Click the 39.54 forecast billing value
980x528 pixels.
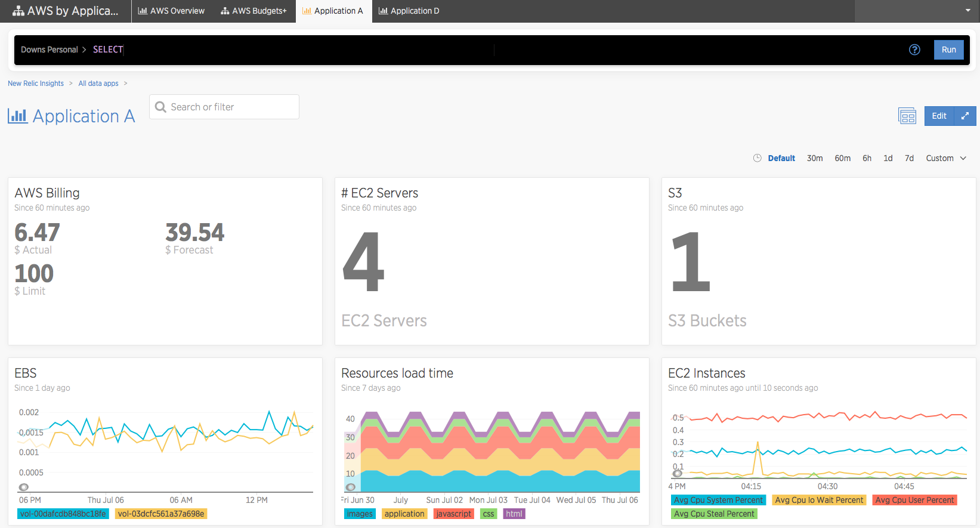194,232
